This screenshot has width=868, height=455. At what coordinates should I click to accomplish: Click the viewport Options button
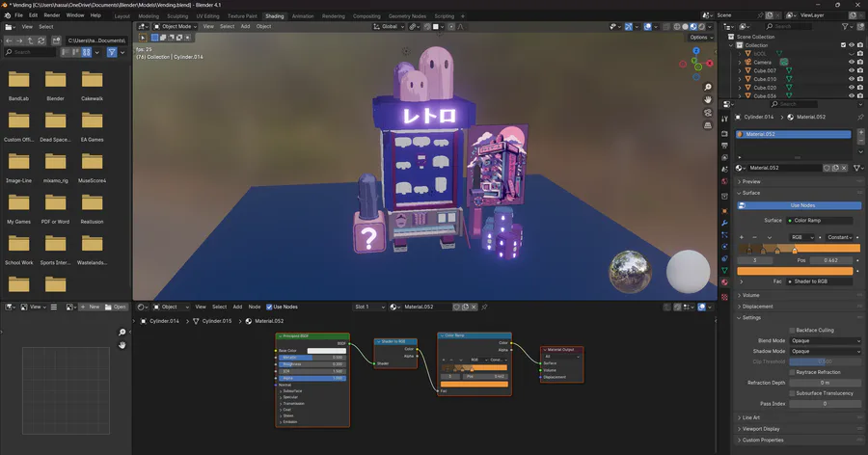point(699,37)
